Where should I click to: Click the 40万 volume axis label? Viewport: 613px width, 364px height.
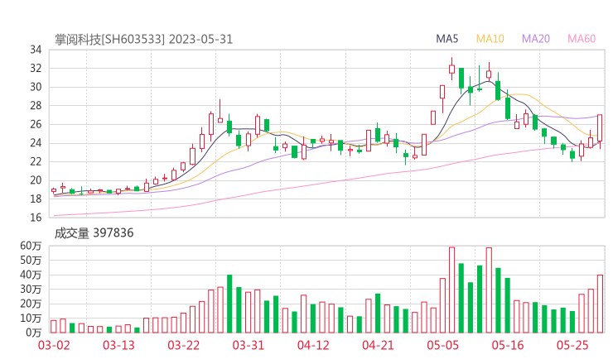pyautogui.click(x=31, y=275)
